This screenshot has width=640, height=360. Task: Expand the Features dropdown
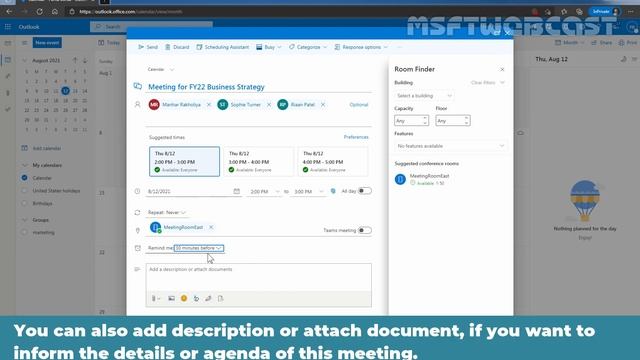click(451, 146)
